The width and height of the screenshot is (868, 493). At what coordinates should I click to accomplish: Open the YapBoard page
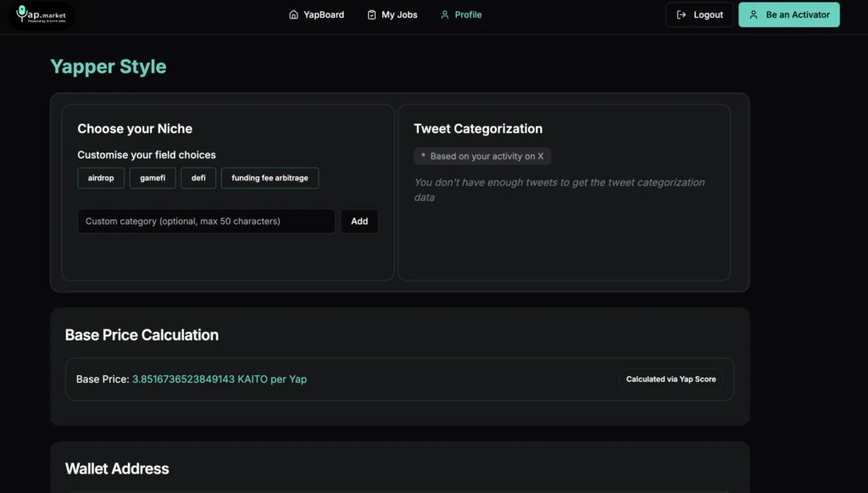click(317, 15)
